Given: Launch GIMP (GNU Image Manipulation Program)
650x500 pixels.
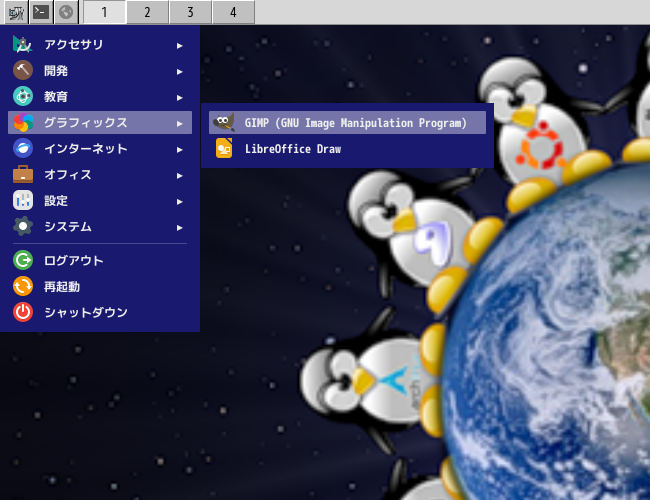Looking at the screenshot, I should tap(347, 123).
